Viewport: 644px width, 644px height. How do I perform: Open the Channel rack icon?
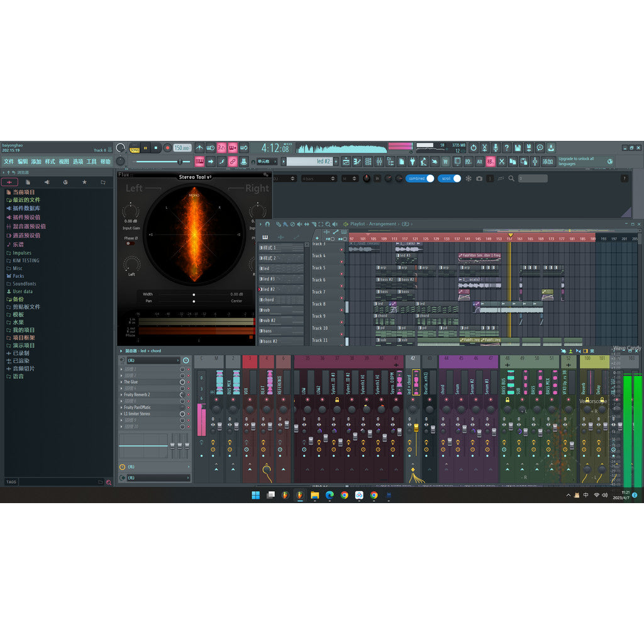(x=369, y=162)
